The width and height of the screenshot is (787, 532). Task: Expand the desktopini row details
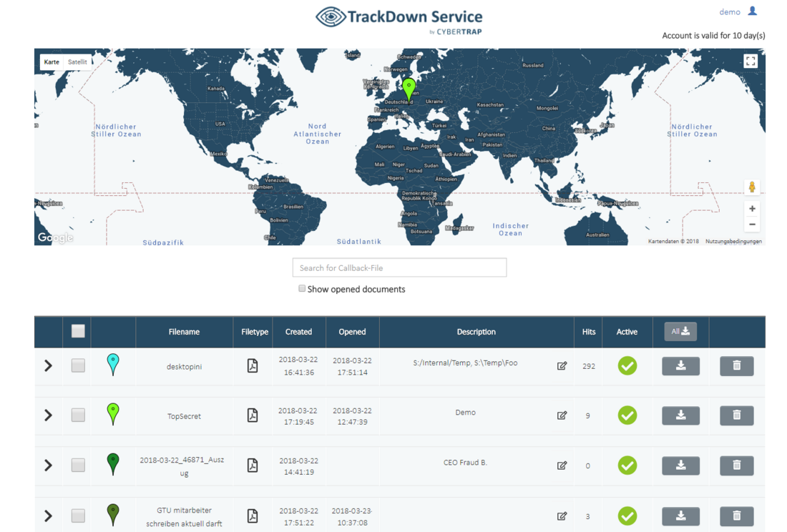(x=48, y=365)
